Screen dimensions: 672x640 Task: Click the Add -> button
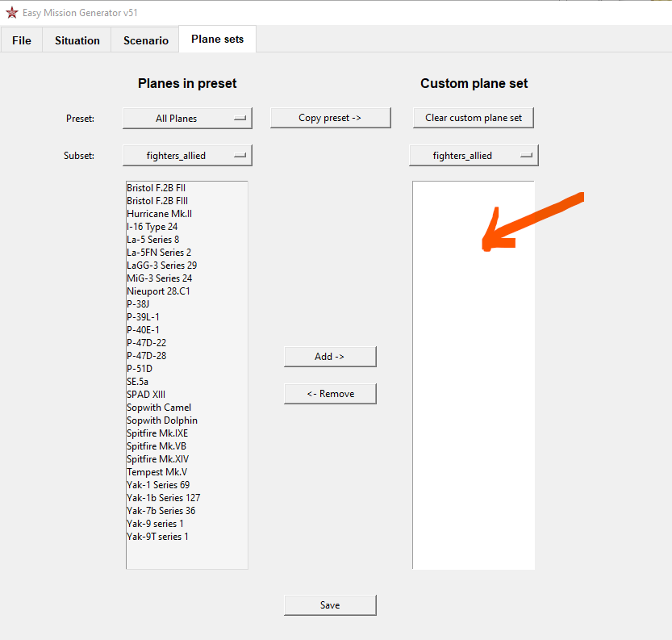pos(330,357)
